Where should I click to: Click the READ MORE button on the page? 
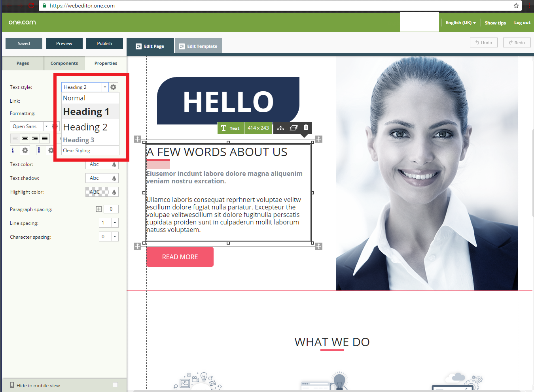point(180,257)
